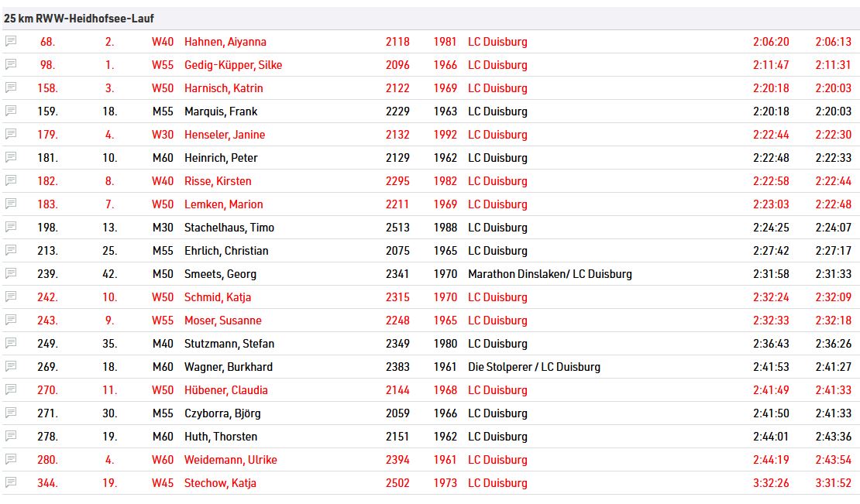The height and width of the screenshot is (504, 860).
Task: Click the comment icon for Gedig-Küpper, Silke
Action: pos(11,64)
